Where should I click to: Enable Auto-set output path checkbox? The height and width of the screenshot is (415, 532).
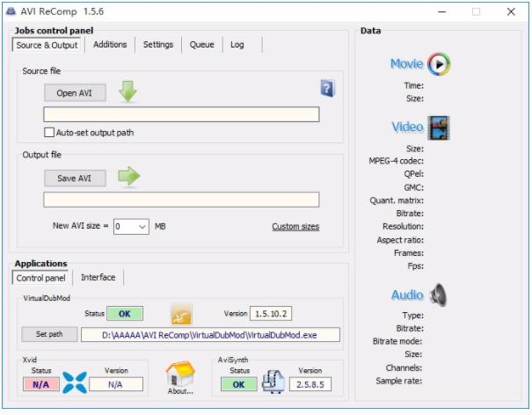(x=49, y=133)
